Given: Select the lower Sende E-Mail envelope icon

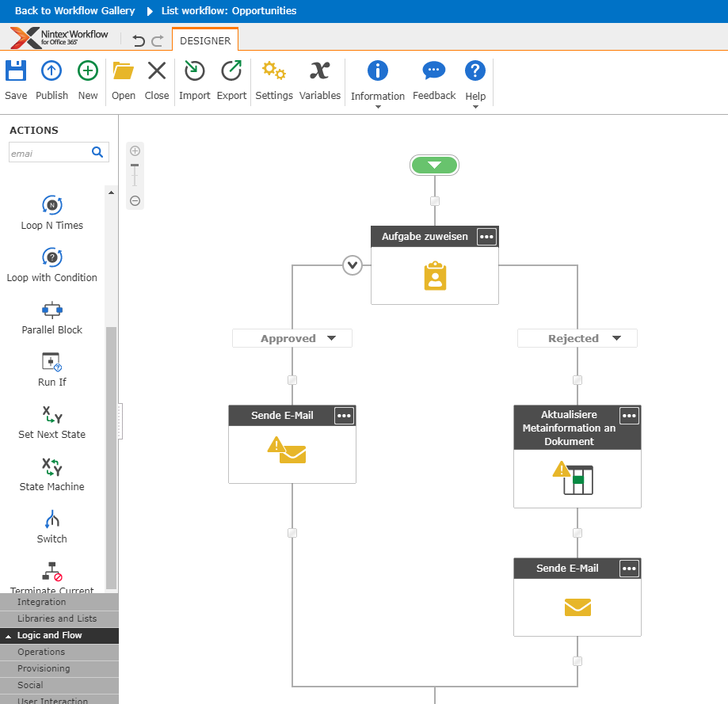Looking at the screenshot, I should [x=577, y=607].
